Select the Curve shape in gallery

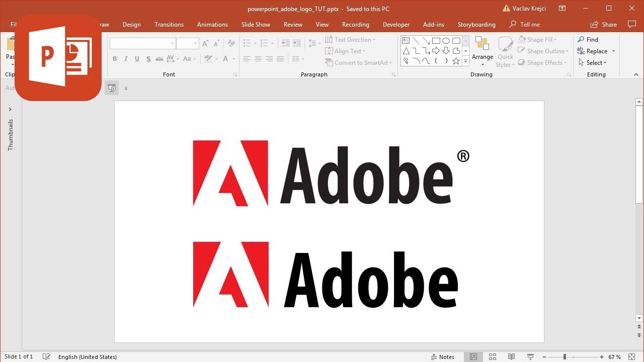coord(426,61)
